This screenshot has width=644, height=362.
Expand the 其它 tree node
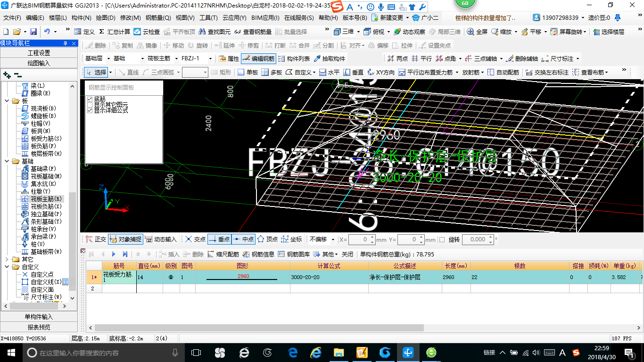[x=7, y=259]
